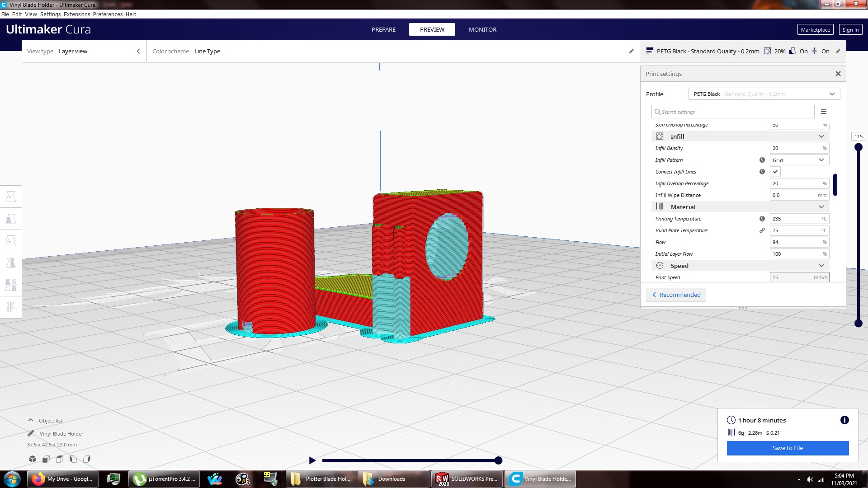Open the setting visibility hamburger menu
The image size is (868, 488).
click(824, 112)
